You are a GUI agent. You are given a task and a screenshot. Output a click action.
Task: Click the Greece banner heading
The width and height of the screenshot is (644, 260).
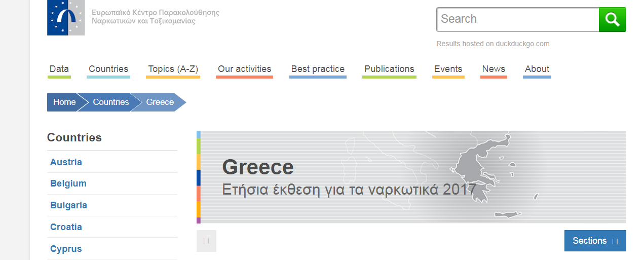258,167
